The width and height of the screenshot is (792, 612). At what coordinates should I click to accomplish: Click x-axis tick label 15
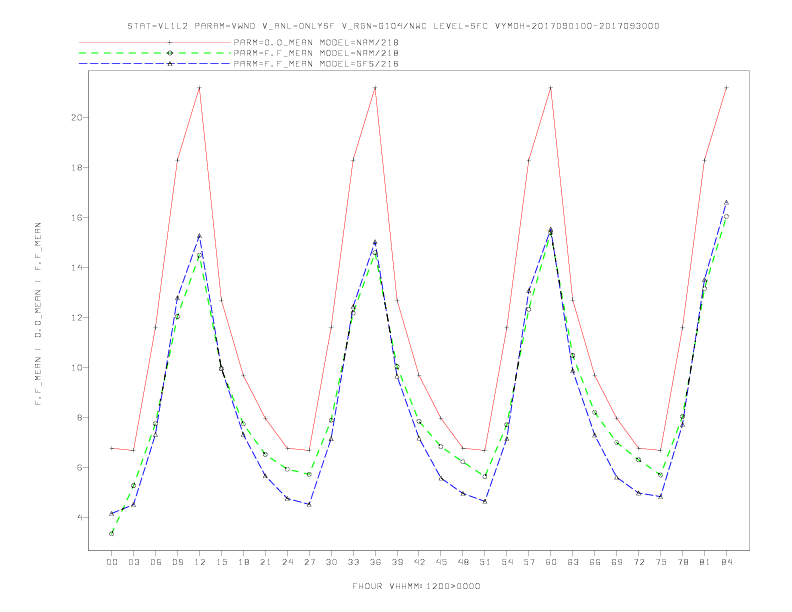click(221, 562)
